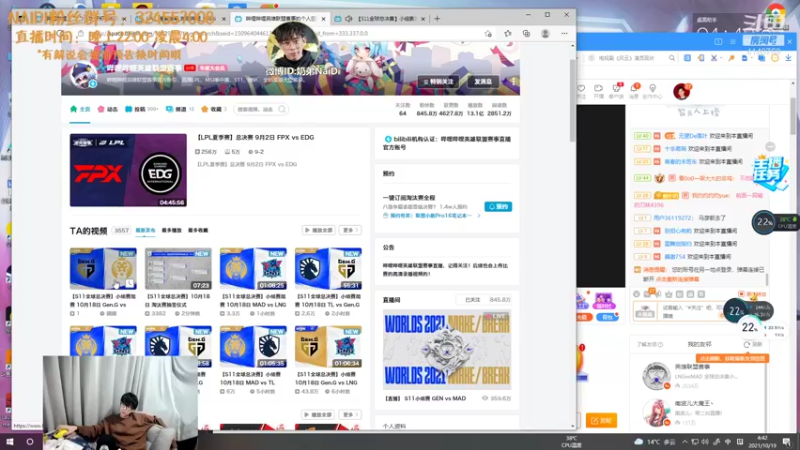This screenshot has height=450, width=800.
Task: Open the 主页 home tab icon
Action: pyautogui.click(x=73, y=109)
